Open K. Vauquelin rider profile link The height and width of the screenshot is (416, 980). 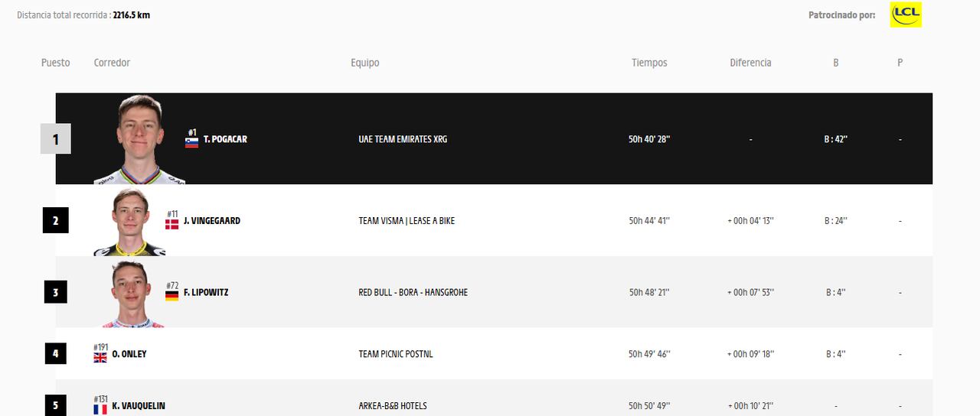coord(139,406)
